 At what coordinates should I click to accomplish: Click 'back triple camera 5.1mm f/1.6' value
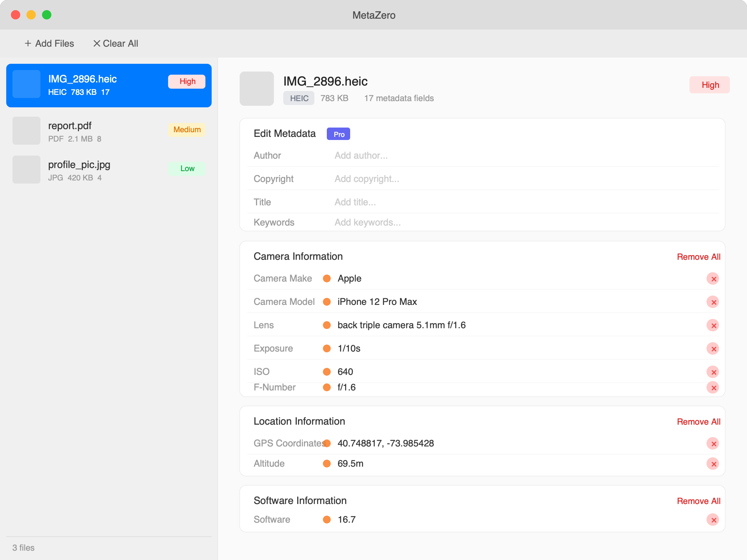tap(402, 325)
